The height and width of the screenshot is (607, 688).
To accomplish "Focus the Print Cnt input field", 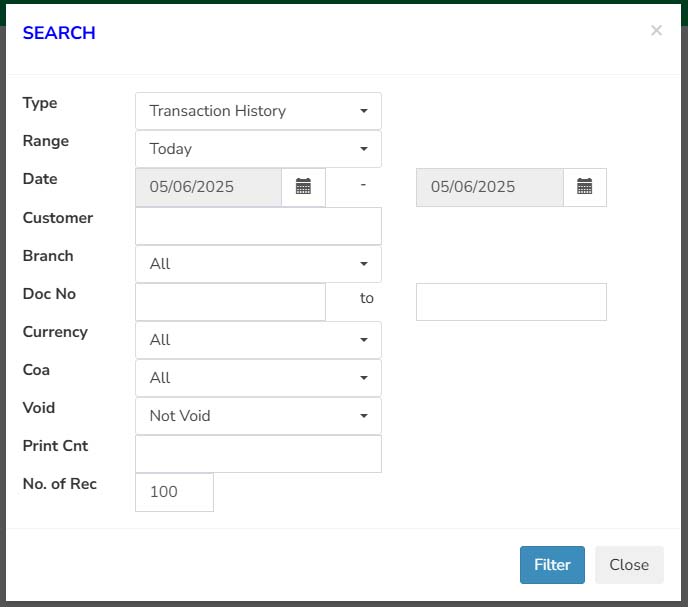I will coord(258,454).
